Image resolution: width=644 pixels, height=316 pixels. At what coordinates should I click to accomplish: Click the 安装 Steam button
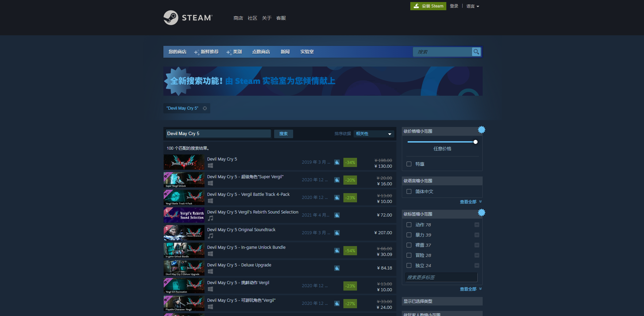pyautogui.click(x=428, y=6)
